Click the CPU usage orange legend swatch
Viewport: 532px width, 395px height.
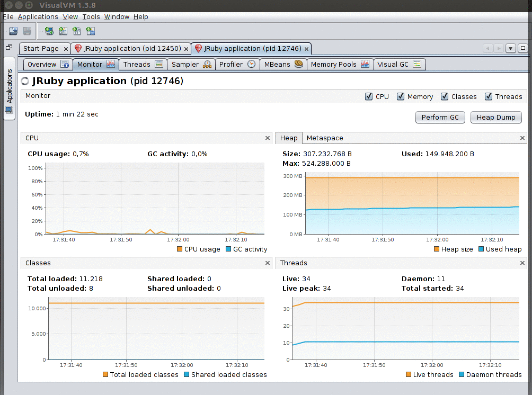pyautogui.click(x=180, y=249)
